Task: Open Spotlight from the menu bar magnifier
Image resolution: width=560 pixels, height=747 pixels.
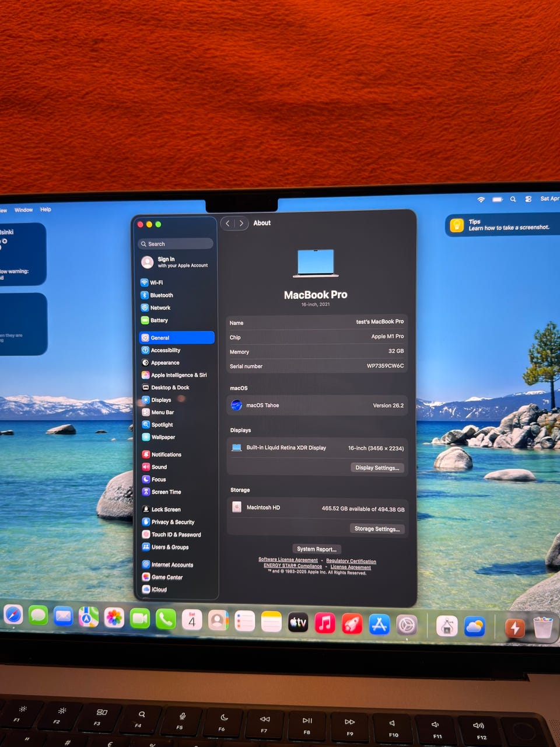Action: coord(513,199)
